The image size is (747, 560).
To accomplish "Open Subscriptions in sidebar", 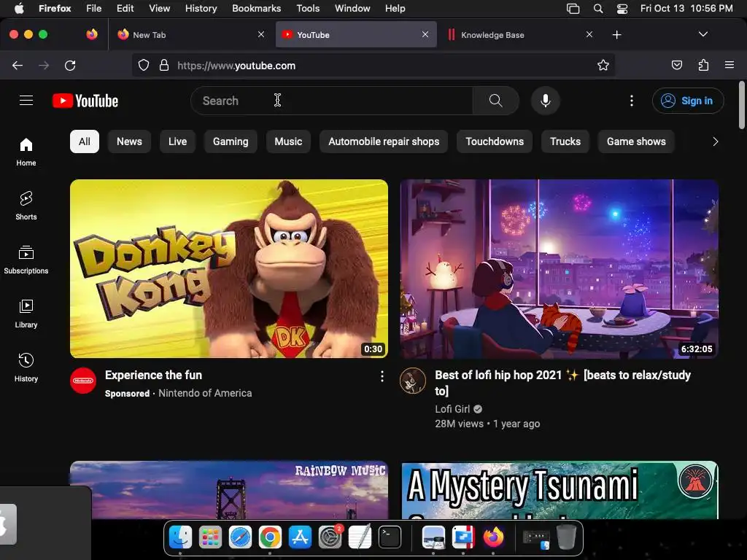I will 26,260.
